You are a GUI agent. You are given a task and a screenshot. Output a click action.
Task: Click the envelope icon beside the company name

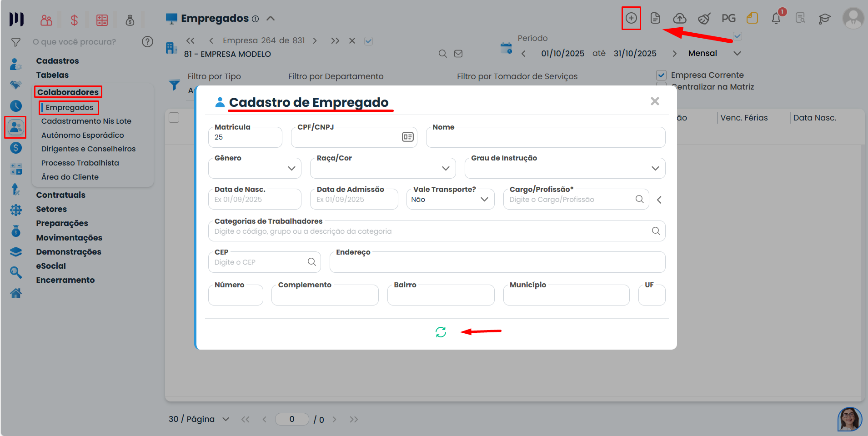458,54
